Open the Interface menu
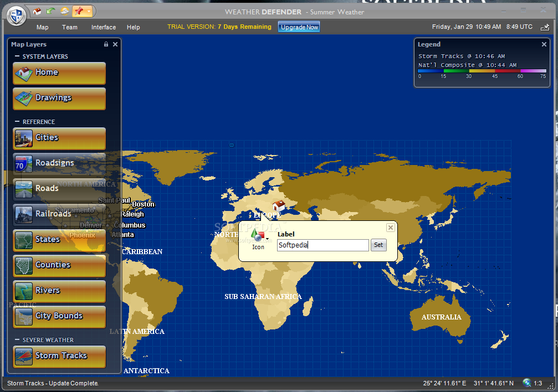 pos(104,27)
